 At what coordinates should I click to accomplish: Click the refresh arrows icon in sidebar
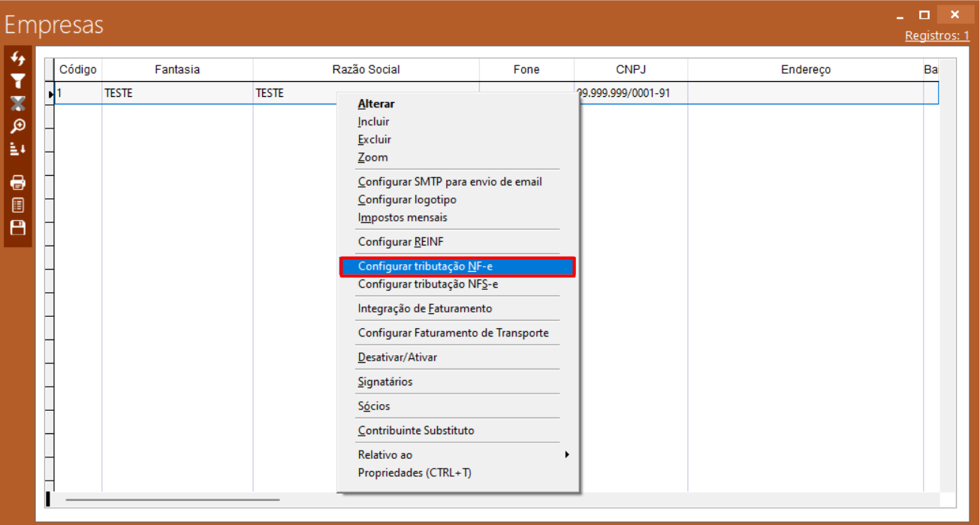[x=18, y=59]
